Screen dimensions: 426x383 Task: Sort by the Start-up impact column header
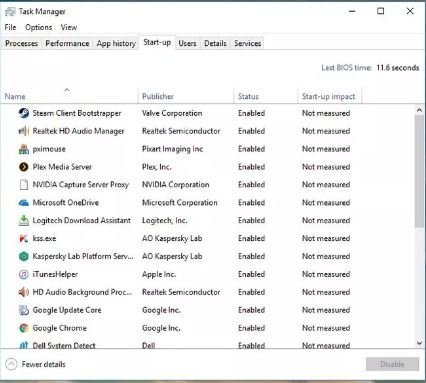pos(329,95)
